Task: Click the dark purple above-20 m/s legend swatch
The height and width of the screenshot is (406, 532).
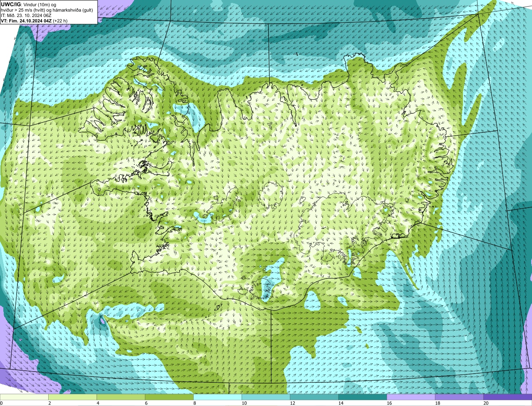Action: click(507, 397)
